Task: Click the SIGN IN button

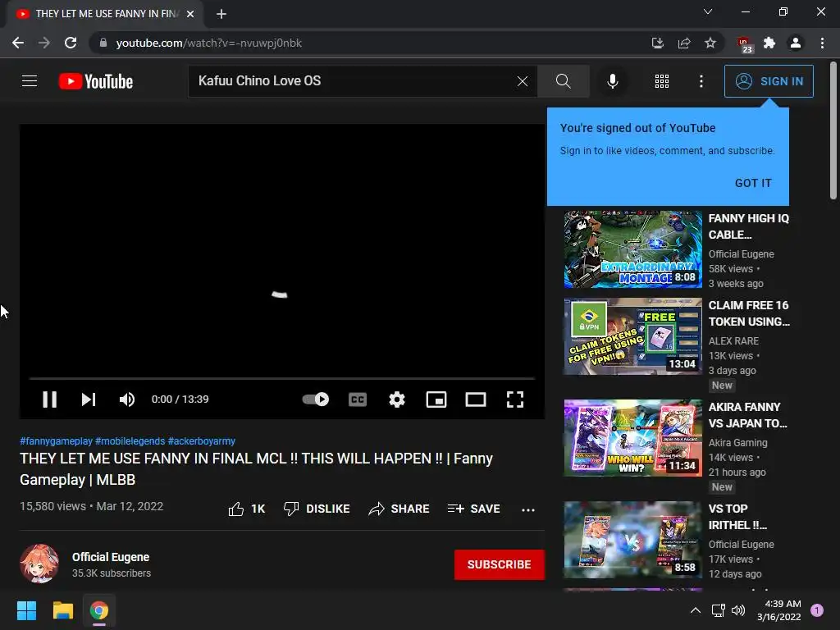Action: (x=769, y=81)
